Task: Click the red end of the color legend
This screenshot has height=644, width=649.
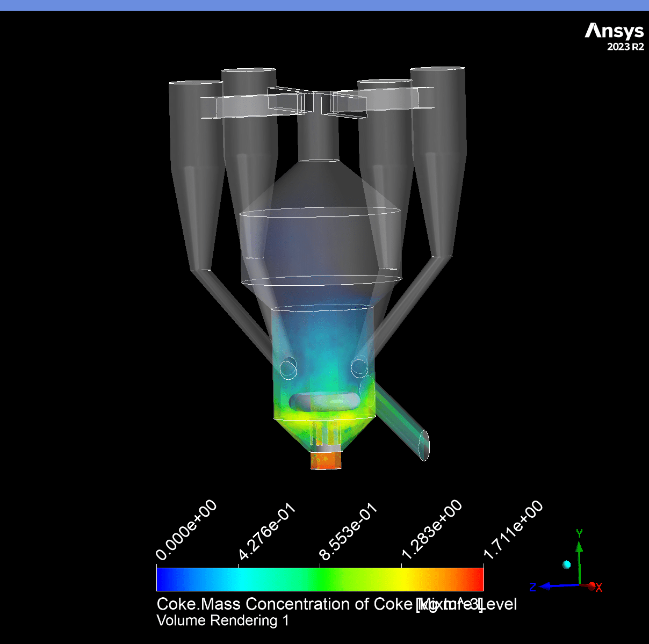Action: (x=475, y=579)
